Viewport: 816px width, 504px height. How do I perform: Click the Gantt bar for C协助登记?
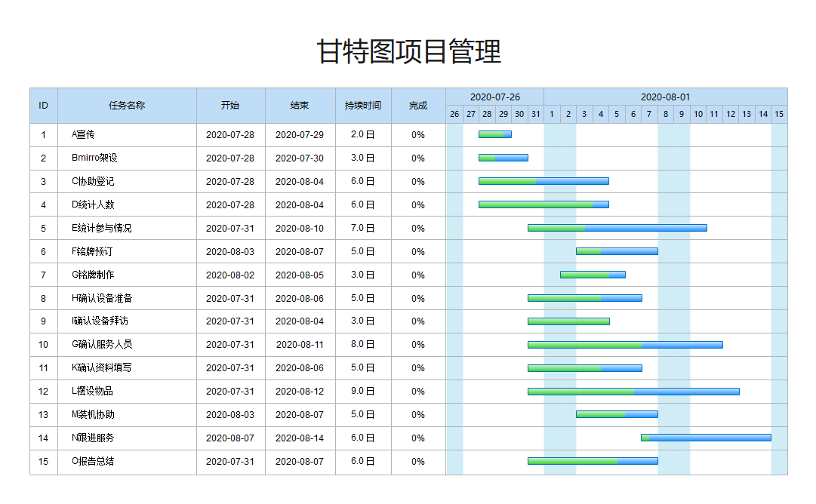543,181
